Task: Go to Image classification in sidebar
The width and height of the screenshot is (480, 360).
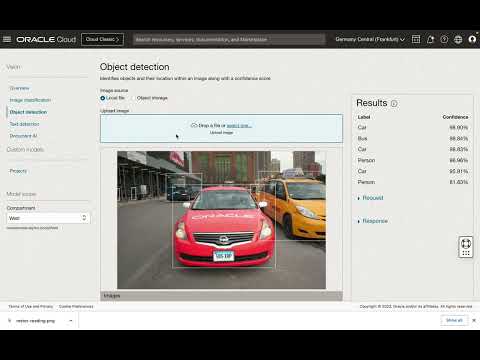Action: point(30,100)
